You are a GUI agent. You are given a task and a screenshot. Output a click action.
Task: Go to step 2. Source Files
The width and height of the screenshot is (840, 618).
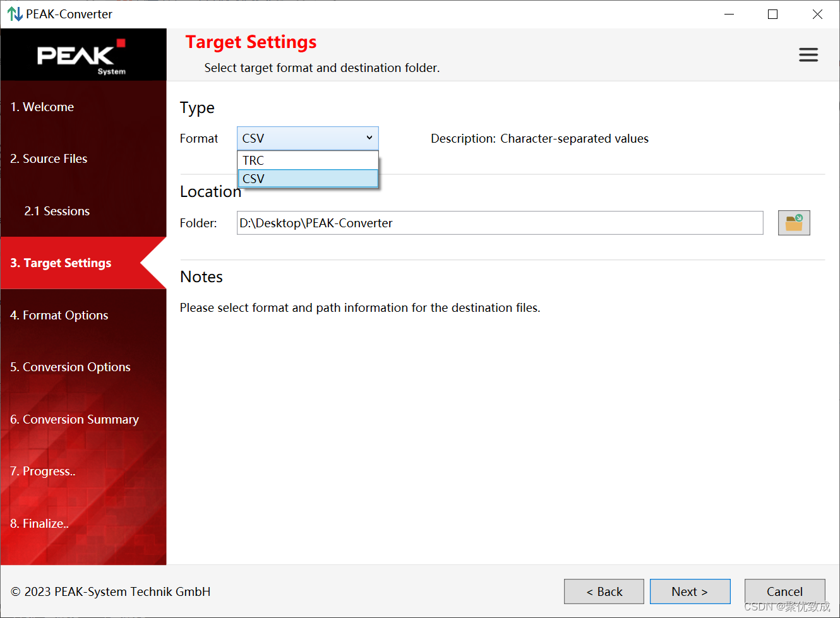click(49, 158)
